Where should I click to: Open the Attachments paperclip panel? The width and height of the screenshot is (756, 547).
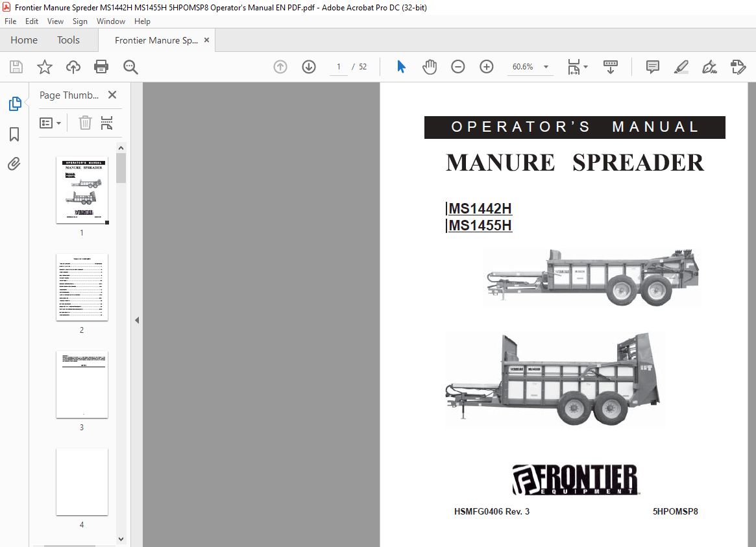(x=14, y=164)
